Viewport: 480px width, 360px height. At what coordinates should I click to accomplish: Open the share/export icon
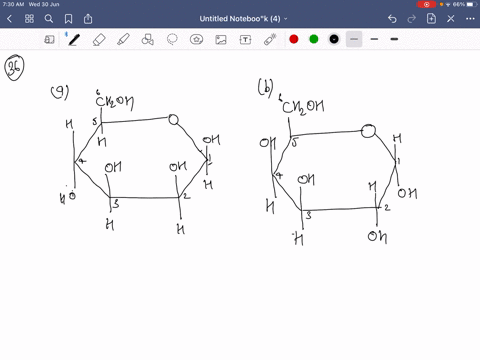(88, 19)
